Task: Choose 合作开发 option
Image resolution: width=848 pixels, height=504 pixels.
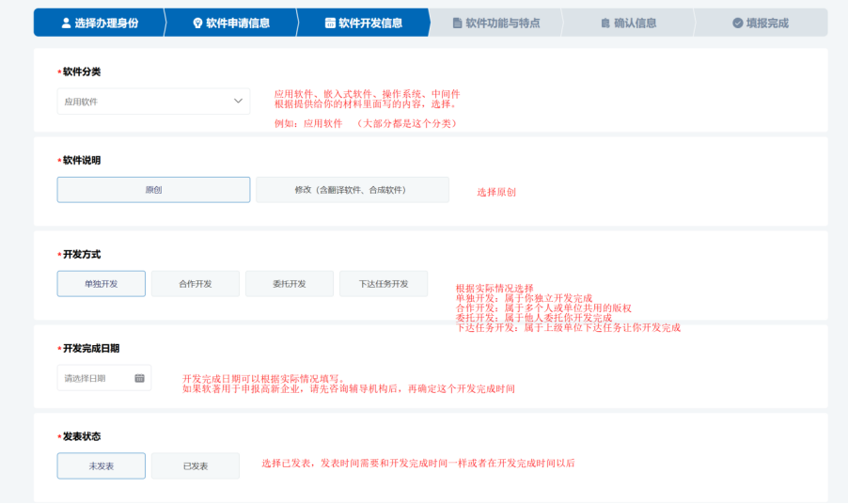Action: (195, 284)
